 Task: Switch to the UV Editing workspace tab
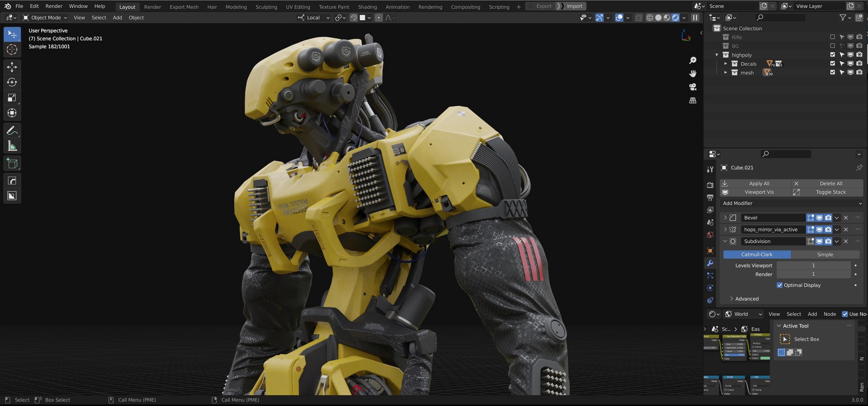coord(298,7)
